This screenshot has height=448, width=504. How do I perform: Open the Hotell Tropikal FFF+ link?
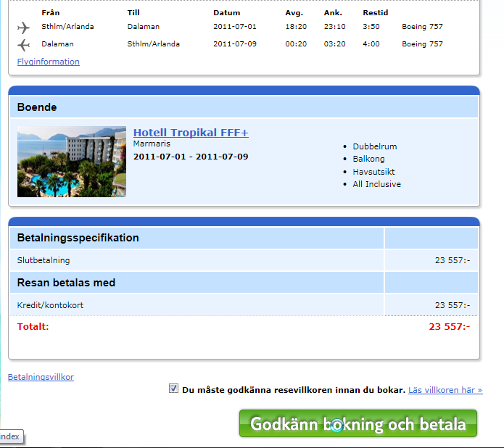[191, 133]
